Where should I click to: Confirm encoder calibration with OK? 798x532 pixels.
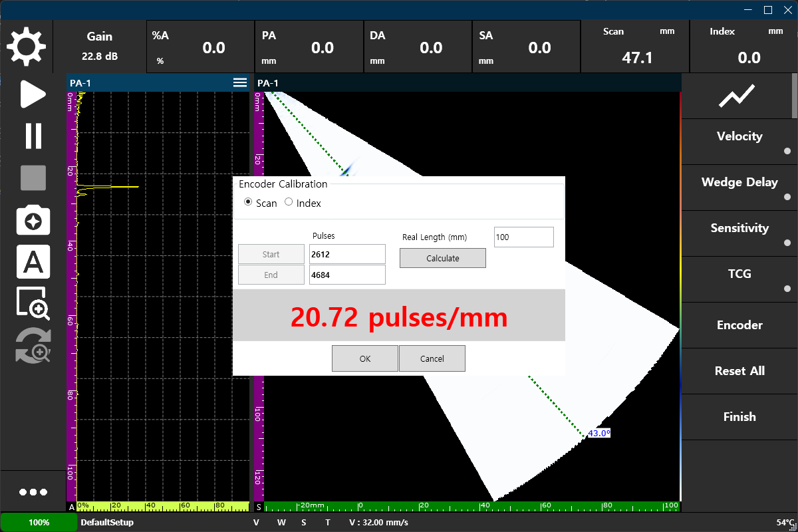point(365,358)
